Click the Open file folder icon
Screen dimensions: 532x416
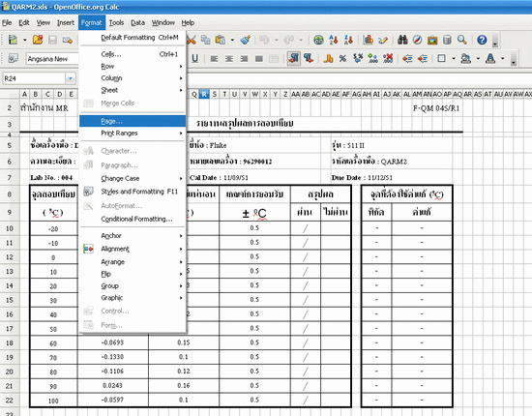coord(38,40)
